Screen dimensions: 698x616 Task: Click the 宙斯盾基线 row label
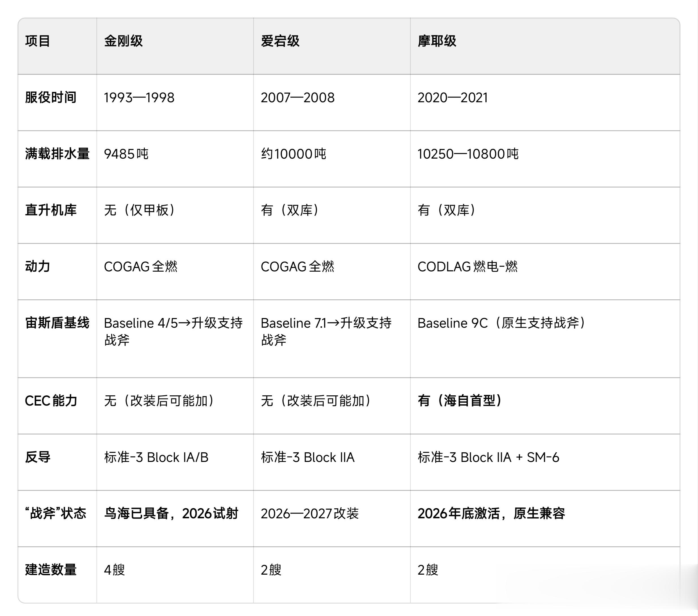[57, 323]
